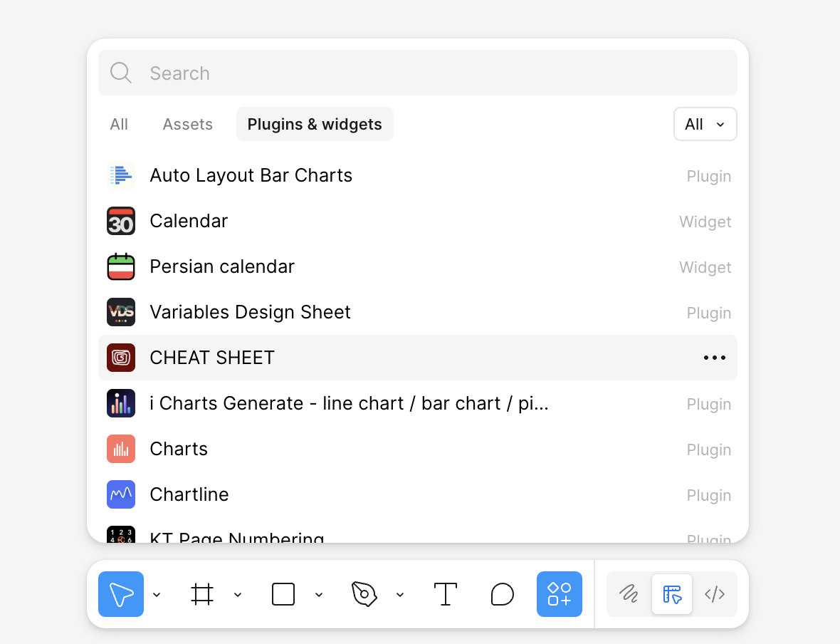Image resolution: width=840 pixels, height=644 pixels.
Task: Switch to Design mode
Action: point(672,594)
